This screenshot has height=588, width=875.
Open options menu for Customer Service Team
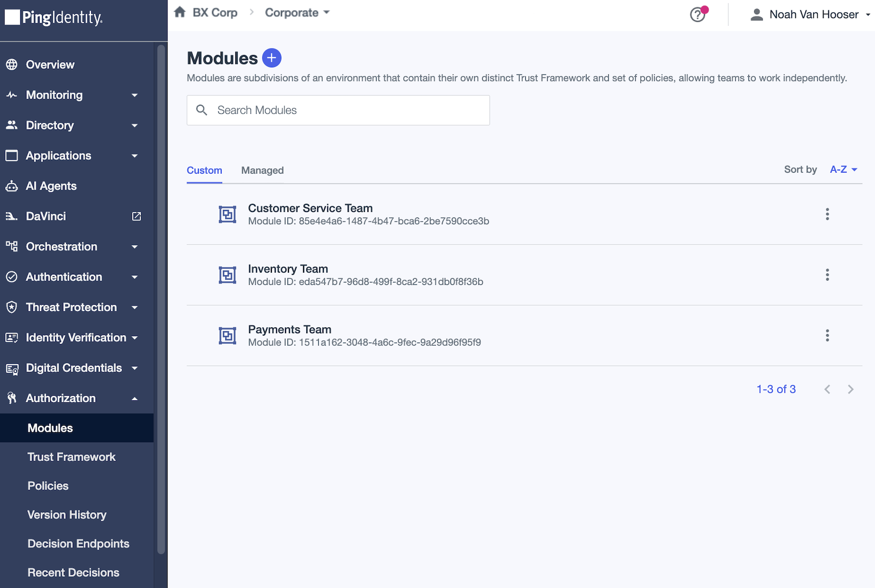pos(827,214)
